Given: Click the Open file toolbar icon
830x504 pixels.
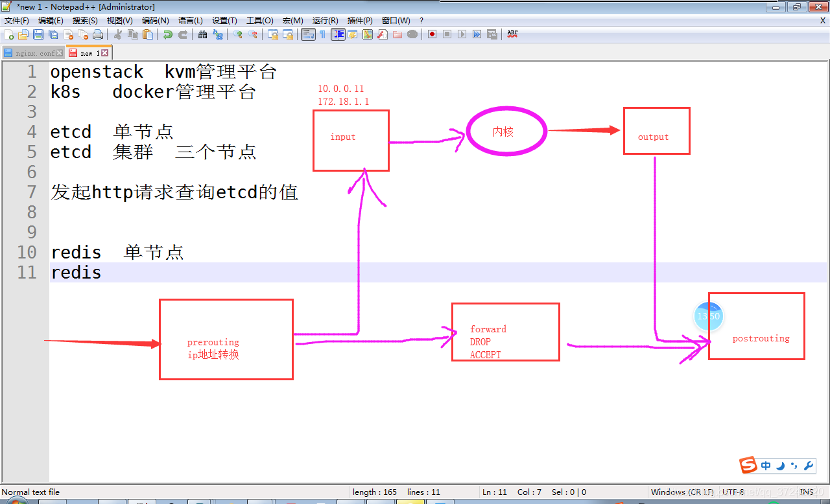Looking at the screenshot, I should 23,34.
